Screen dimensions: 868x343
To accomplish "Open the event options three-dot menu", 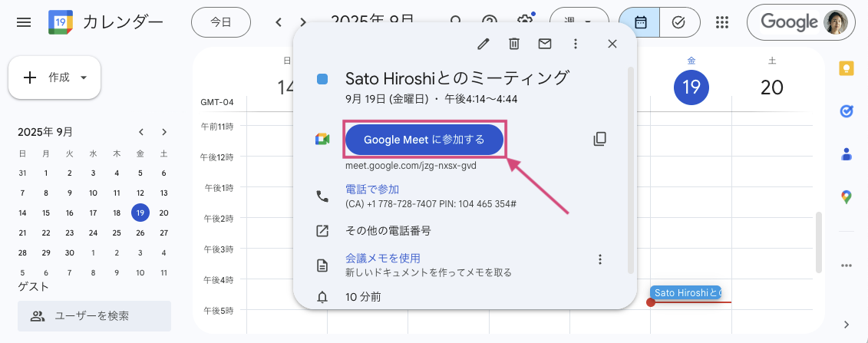I will tap(575, 44).
